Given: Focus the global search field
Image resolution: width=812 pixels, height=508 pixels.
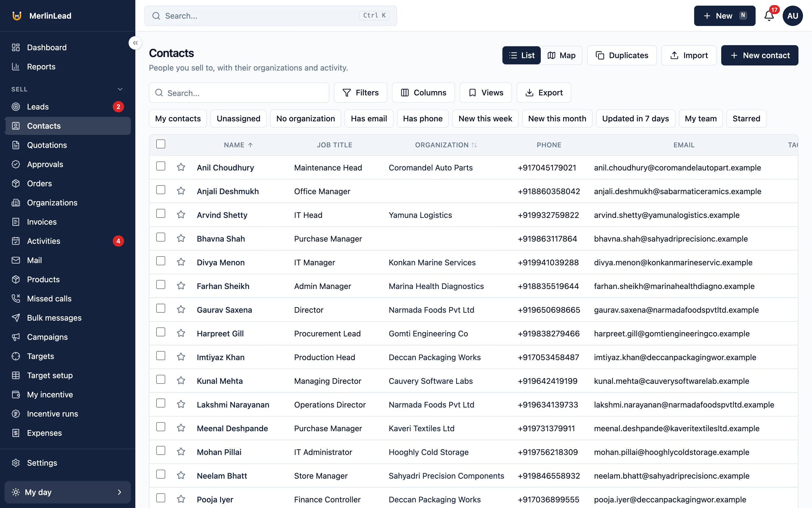Looking at the screenshot, I should coord(270,16).
